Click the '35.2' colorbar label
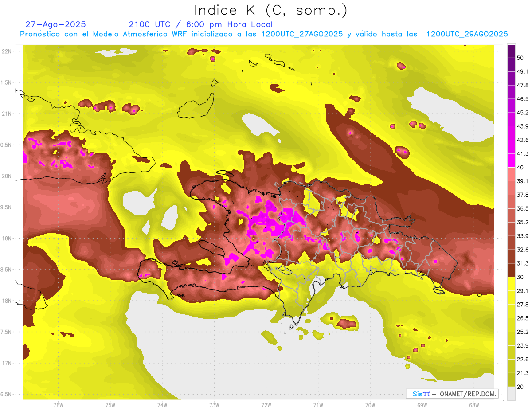The image size is (532, 411). coord(522,222)
